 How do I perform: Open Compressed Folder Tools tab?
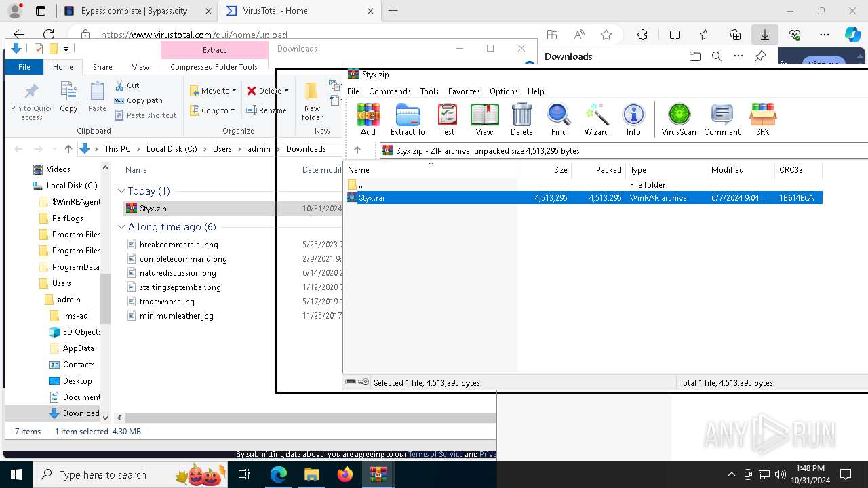(x=214, y=67)
